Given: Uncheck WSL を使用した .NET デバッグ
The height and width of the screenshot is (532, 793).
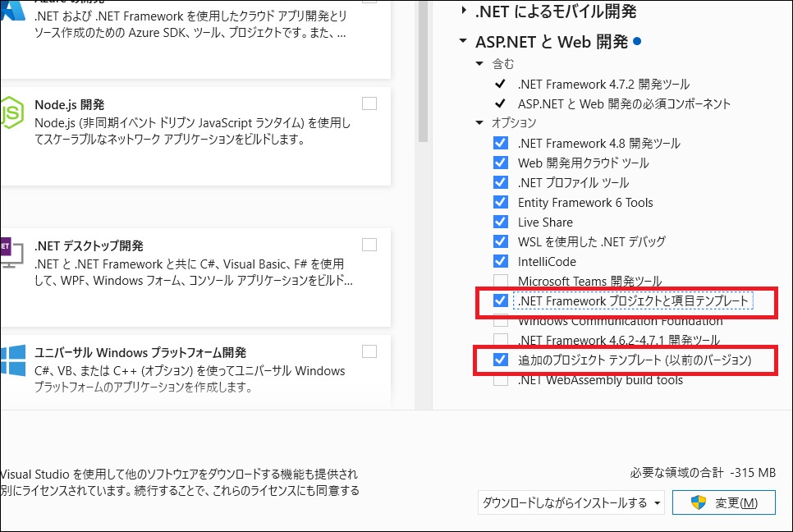Looking at the screenshot, I should point(501,241).
